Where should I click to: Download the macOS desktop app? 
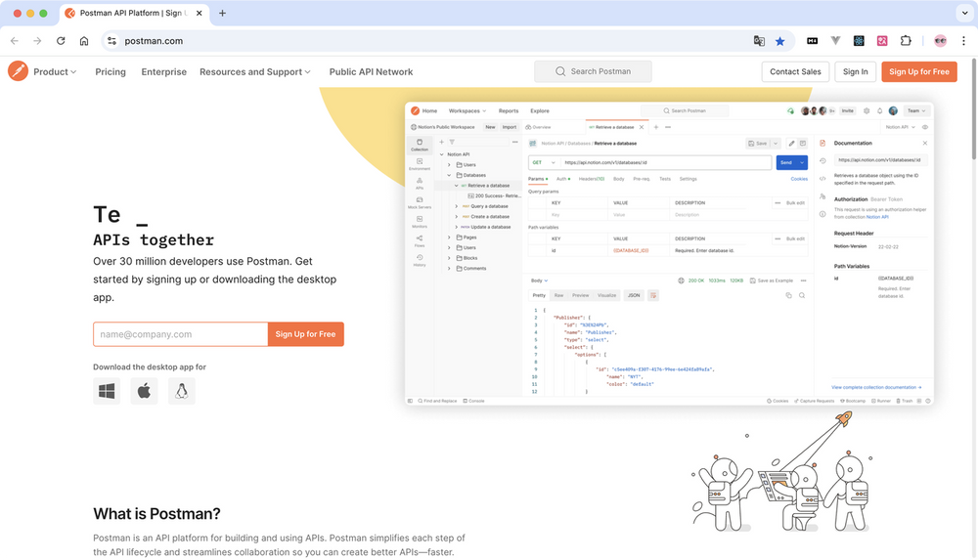coord(144,391)
